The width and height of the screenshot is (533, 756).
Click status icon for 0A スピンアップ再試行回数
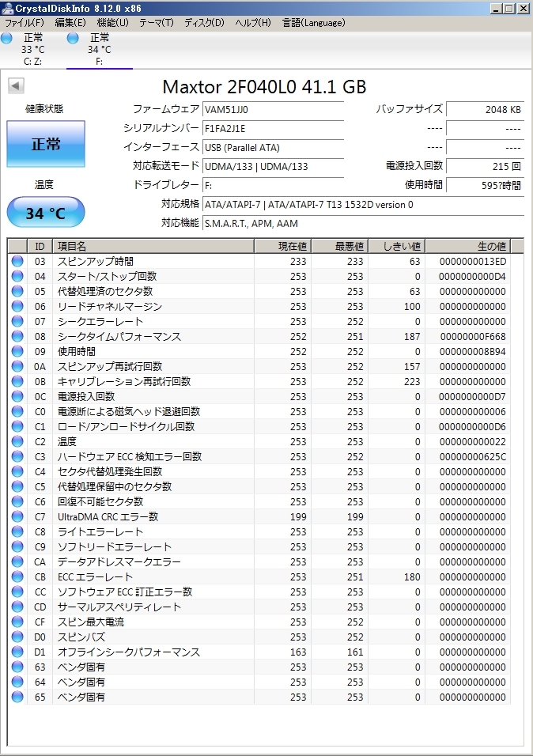coord(17,366)
